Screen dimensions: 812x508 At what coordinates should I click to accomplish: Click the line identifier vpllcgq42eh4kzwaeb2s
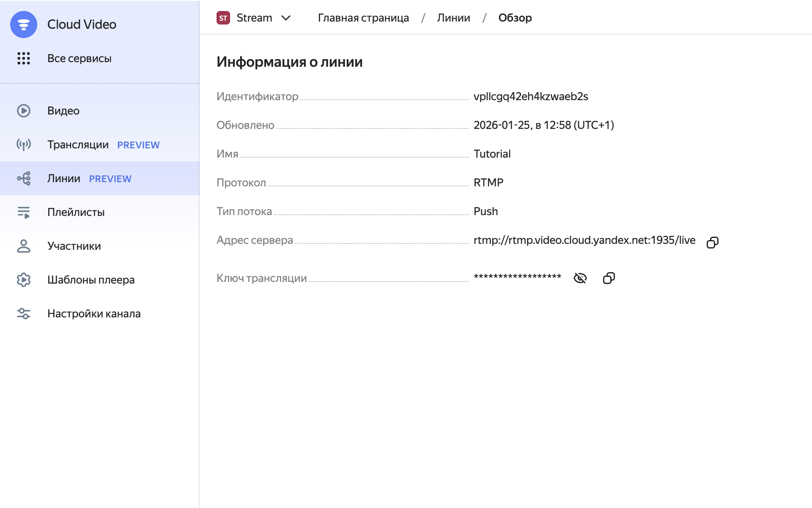pyautogui.click(x=531, y=96)
